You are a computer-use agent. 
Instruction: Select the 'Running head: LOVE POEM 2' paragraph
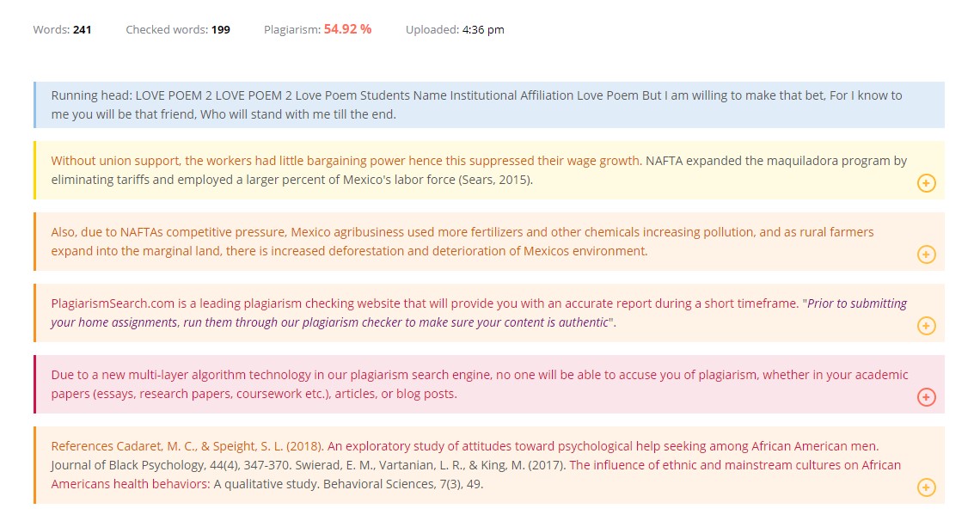click(489, 105)
